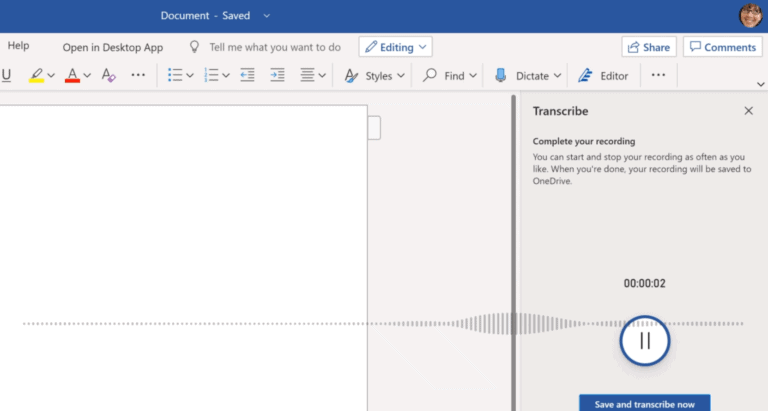Expand alignment options dropdown
Image resolution: width=768 pixels, height=411 pixels.
click(x=322, y=75)
